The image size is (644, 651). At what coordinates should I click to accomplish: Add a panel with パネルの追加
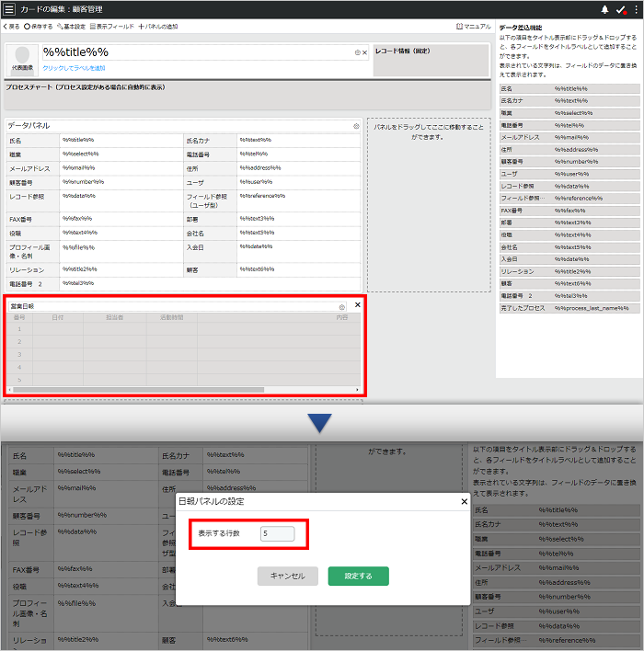coord(158,27)
